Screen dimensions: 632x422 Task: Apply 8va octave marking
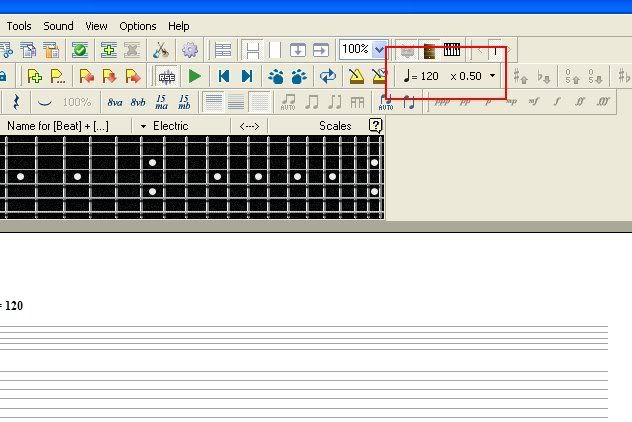click(115, 102)
